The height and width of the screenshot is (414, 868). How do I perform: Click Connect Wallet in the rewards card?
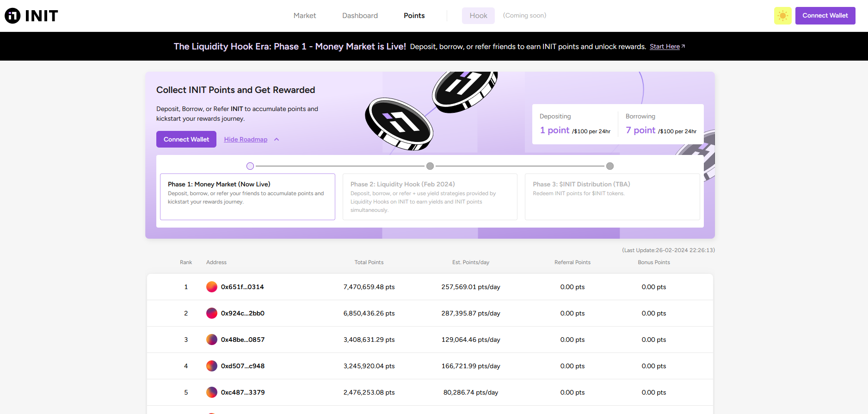186,139
